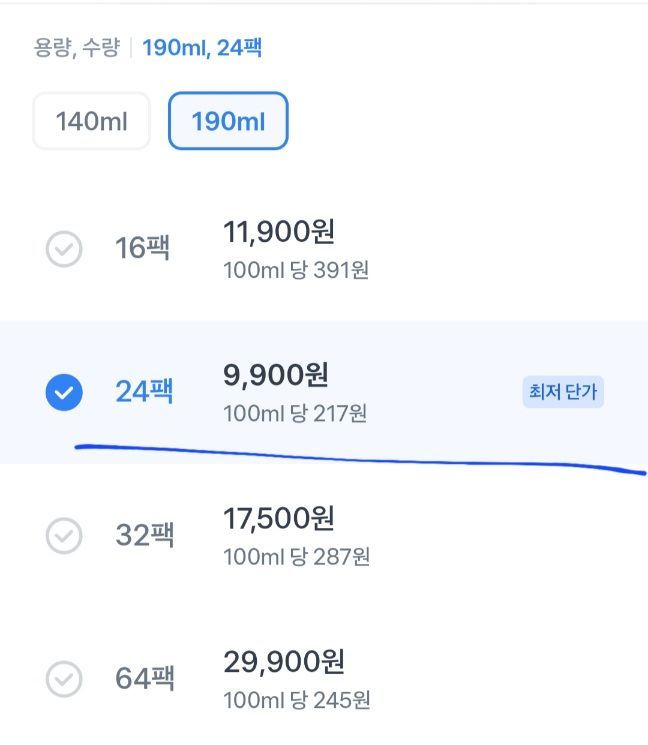
Task: Tap the 64팩 label
Action: point(144,680)
